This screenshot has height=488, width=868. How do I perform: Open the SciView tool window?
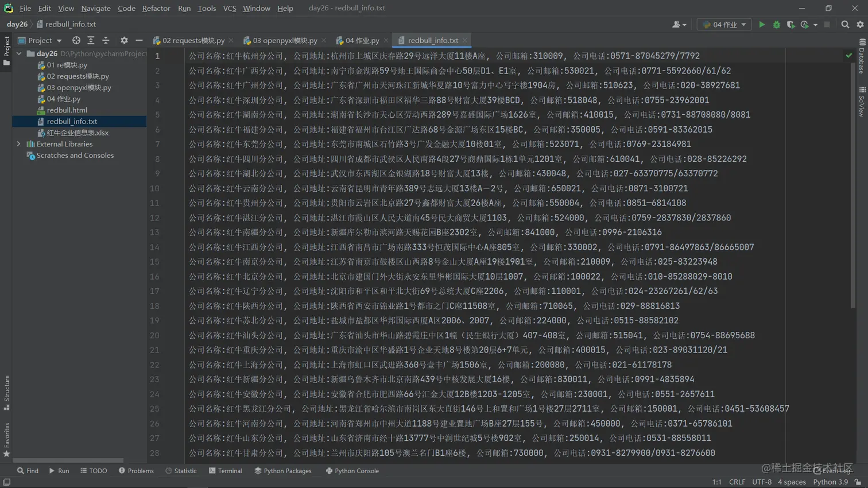tap(862, 102)
